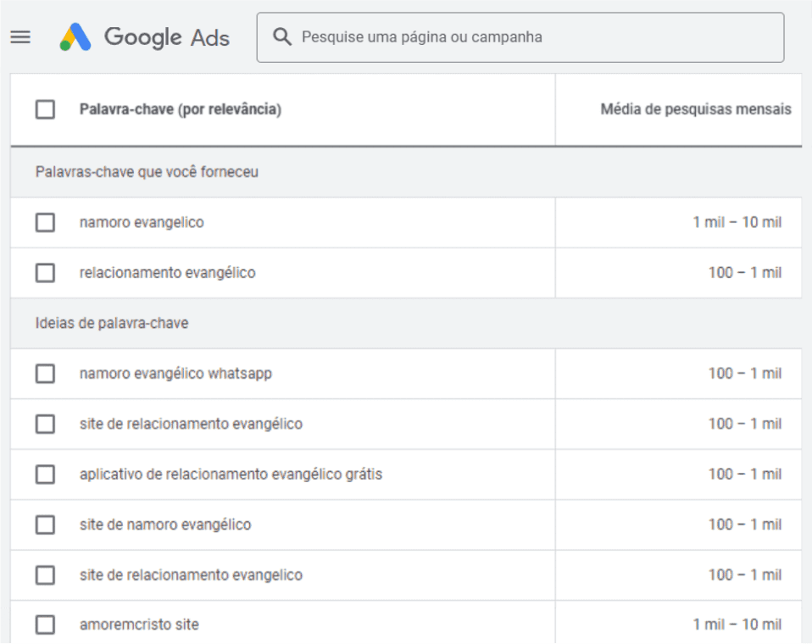
Task: Open the 'namoro evangelico' keyword text
Action: click(x=142, y=223)
